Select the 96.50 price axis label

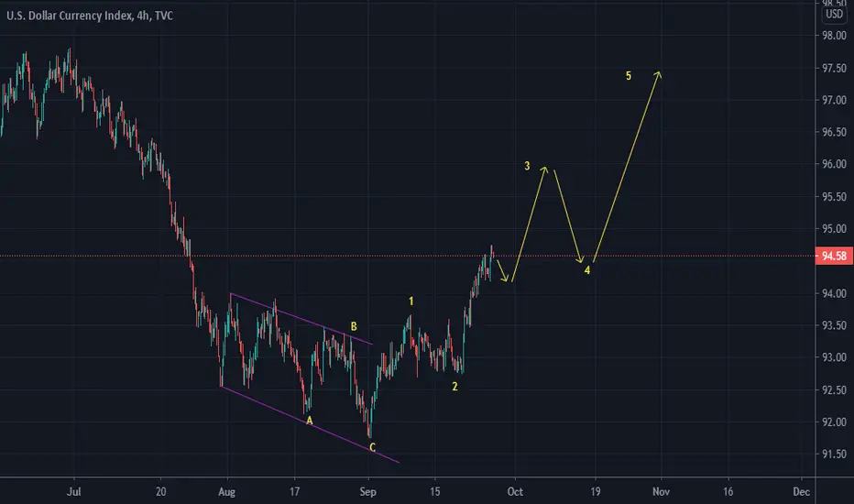(x=834, y=132)
